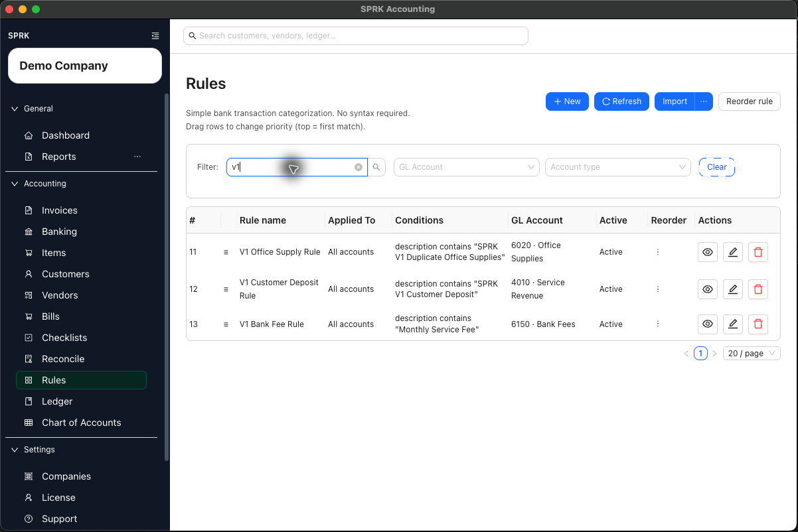Viewport: 798px width, 532px height.
Task: Go to next page arrow
Action: pyautogui.click(x=714, y=354)
